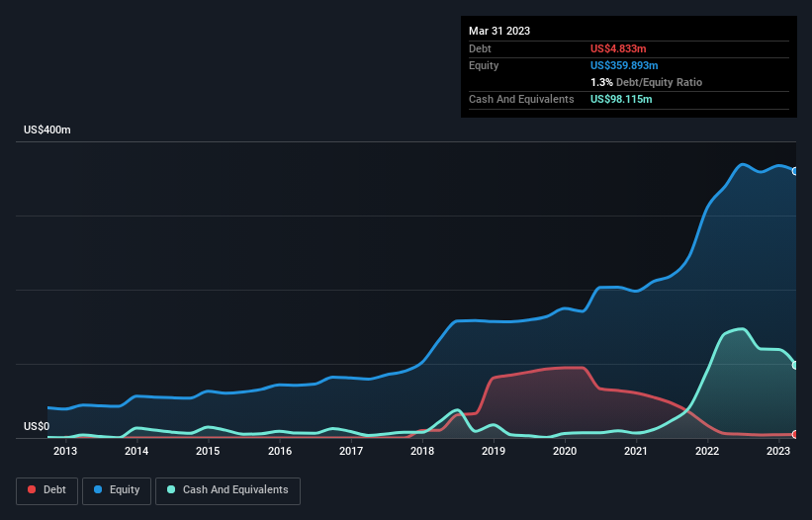Click Cash And Equivalents label in tooltip

pos(521,99)
